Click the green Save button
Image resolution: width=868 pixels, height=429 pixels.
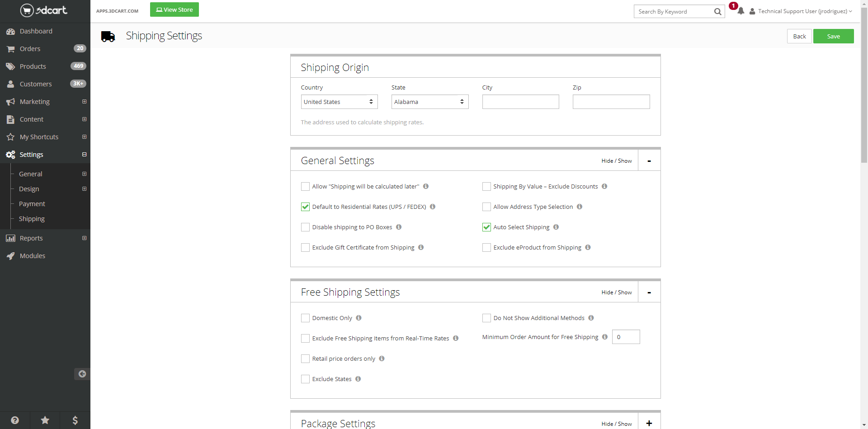coord(833,36)
